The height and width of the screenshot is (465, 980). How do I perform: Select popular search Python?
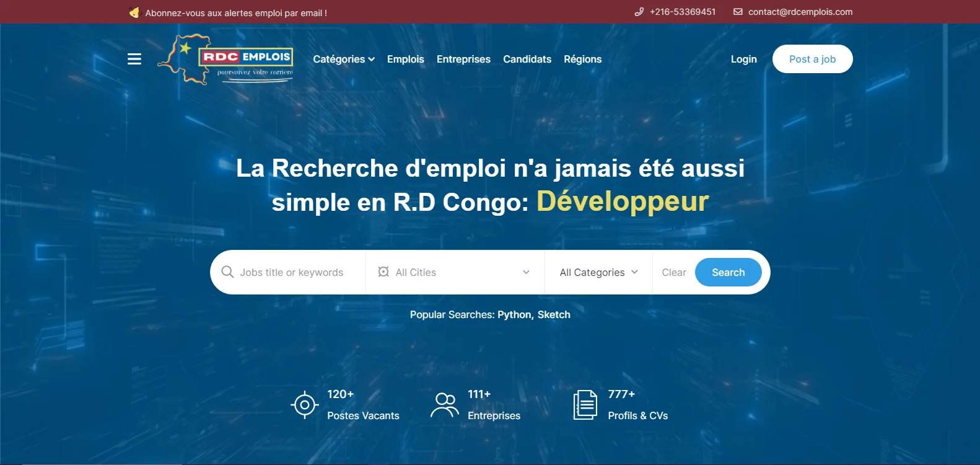515,314
